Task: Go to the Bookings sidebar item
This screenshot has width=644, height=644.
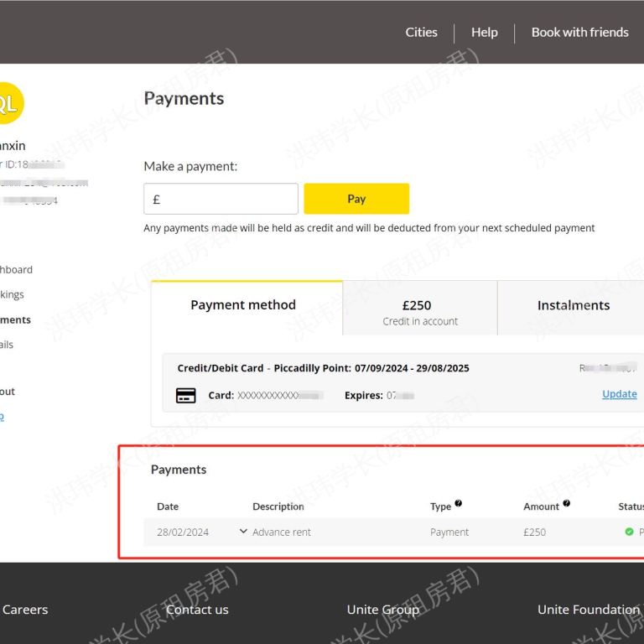Action: tap(12, 294)
